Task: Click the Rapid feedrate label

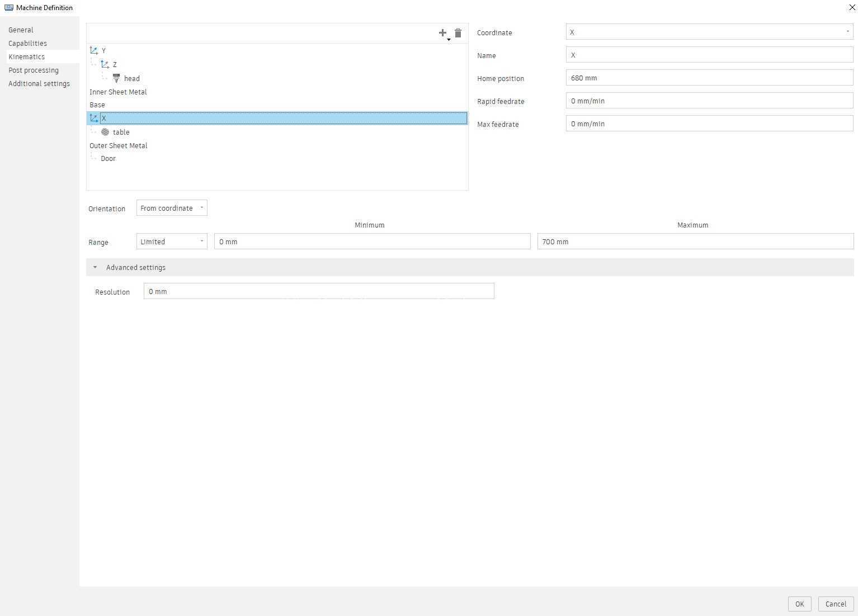Action: coord(501,101)
